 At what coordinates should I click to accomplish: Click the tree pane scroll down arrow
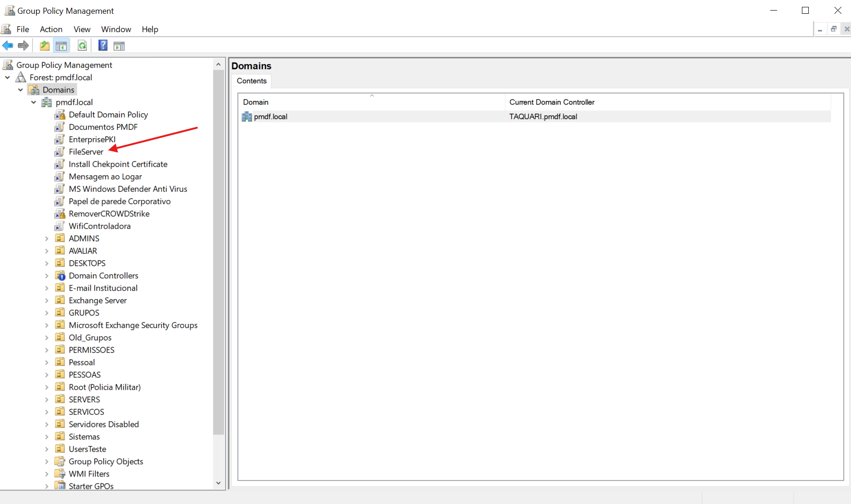coord(218,483)
